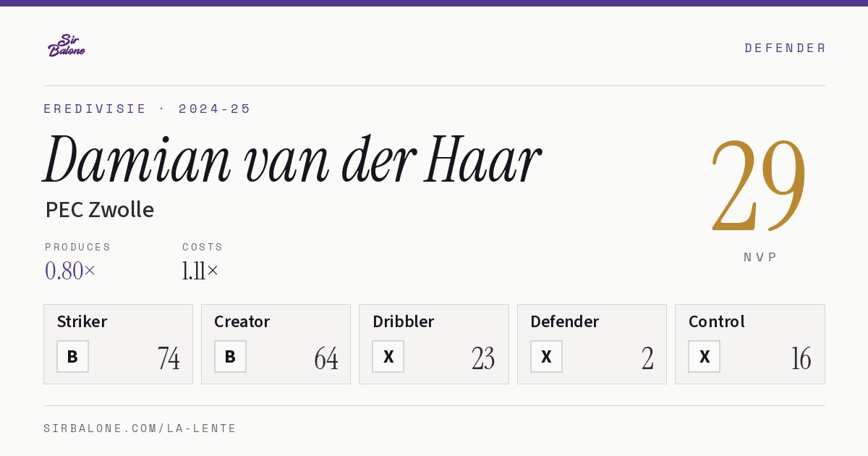868x456 pixels.
Task: Click the Creator grade B badge
Action: [x=230, y=357]
